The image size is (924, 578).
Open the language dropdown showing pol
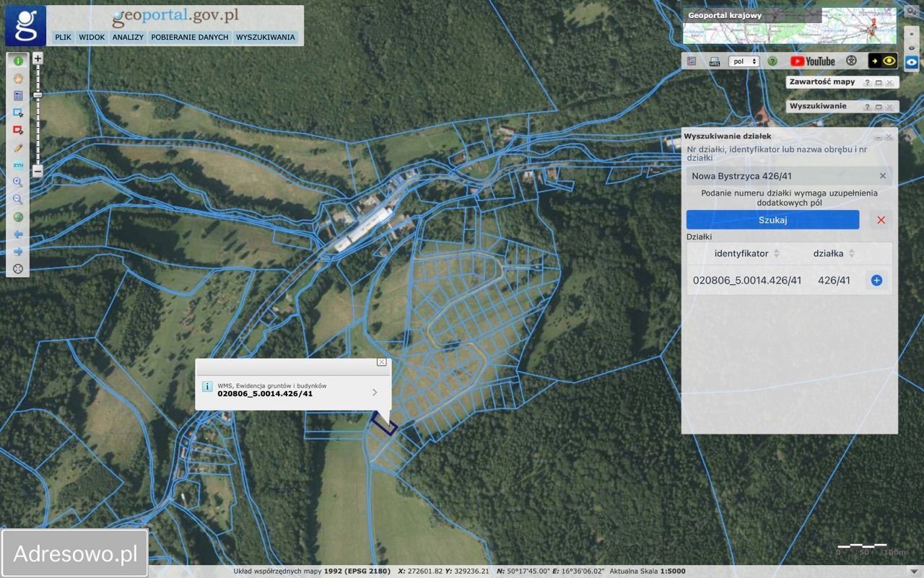tap(744, 61)
